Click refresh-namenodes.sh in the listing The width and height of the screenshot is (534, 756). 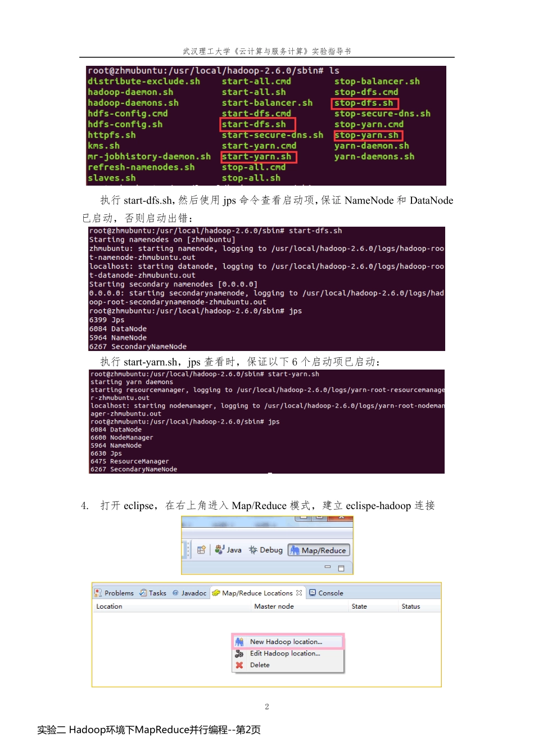pos(142,167)
